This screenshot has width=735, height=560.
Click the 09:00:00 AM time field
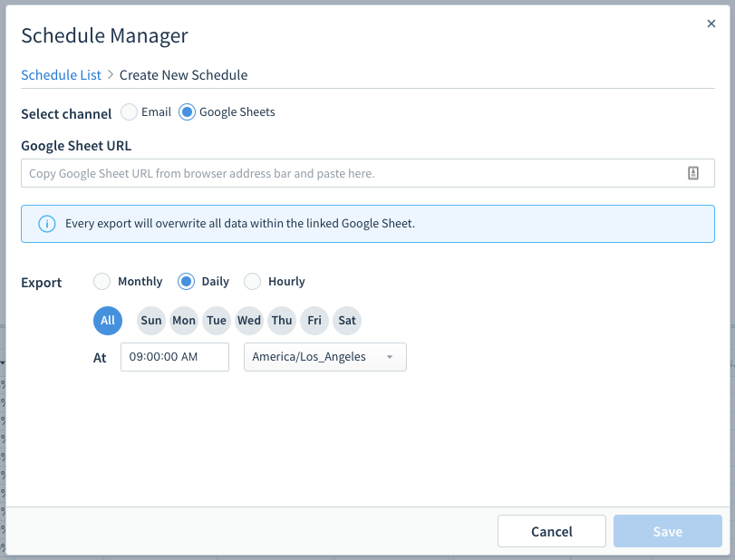(x=175, y=357)
